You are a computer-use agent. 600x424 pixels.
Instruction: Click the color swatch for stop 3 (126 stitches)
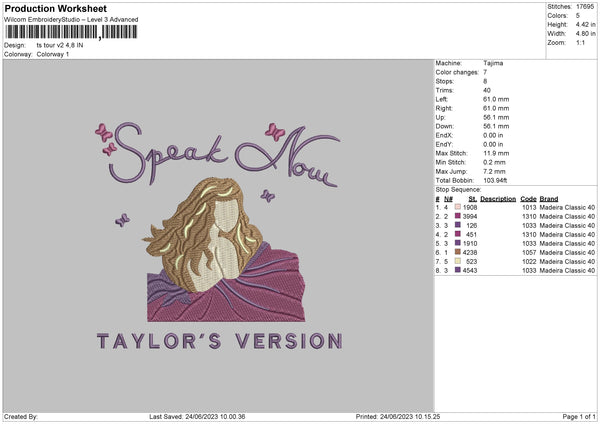point(457,225)
